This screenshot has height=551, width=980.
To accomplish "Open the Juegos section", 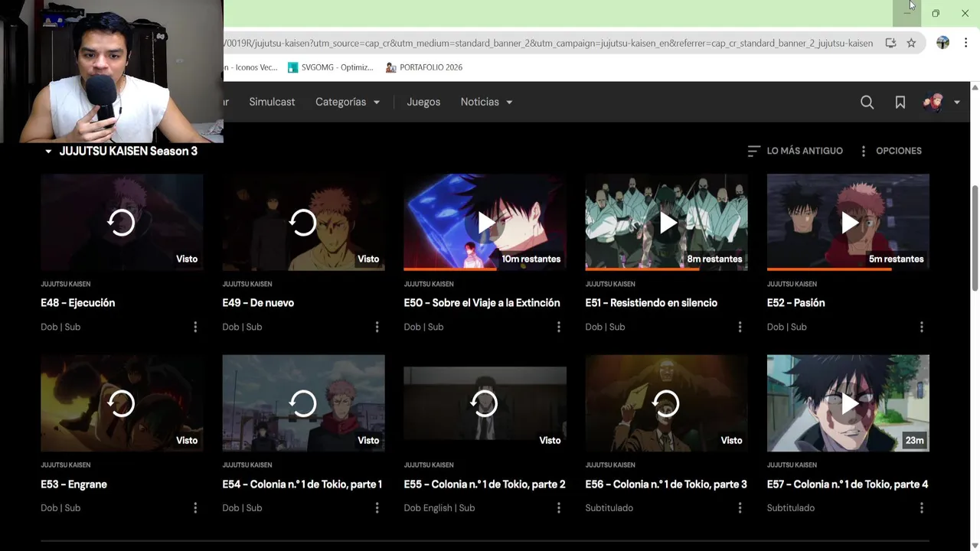I will click(x=423, y=102).
